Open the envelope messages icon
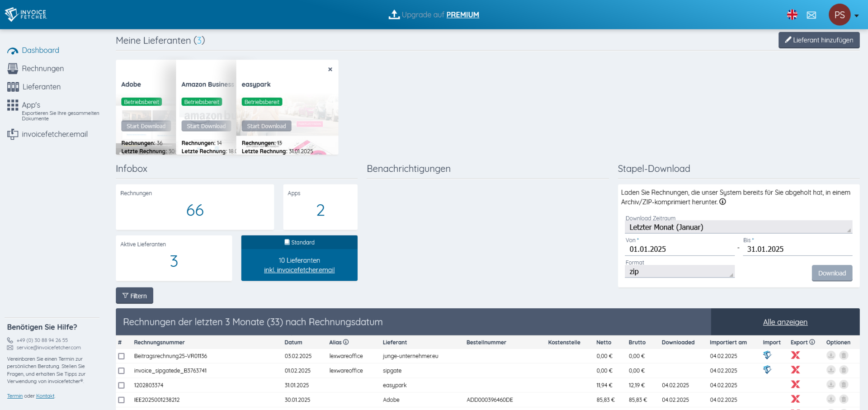868x410 pixels. 811,15
